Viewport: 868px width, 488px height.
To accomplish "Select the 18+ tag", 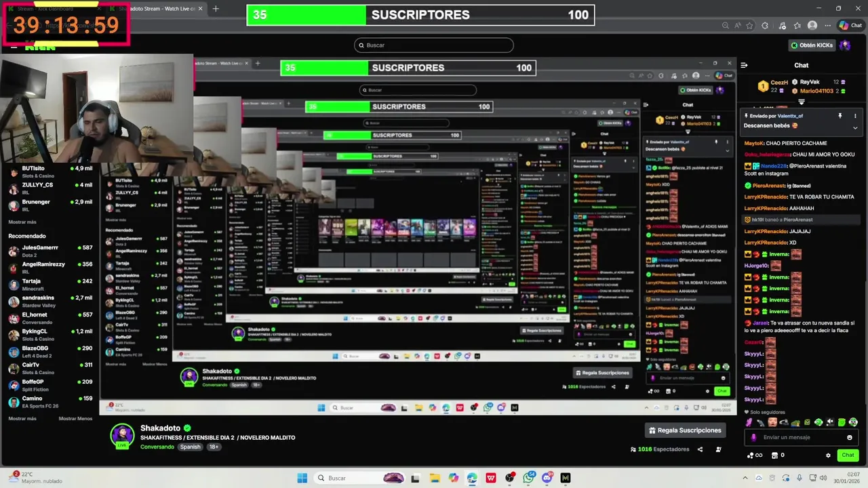I will (214, 447).
